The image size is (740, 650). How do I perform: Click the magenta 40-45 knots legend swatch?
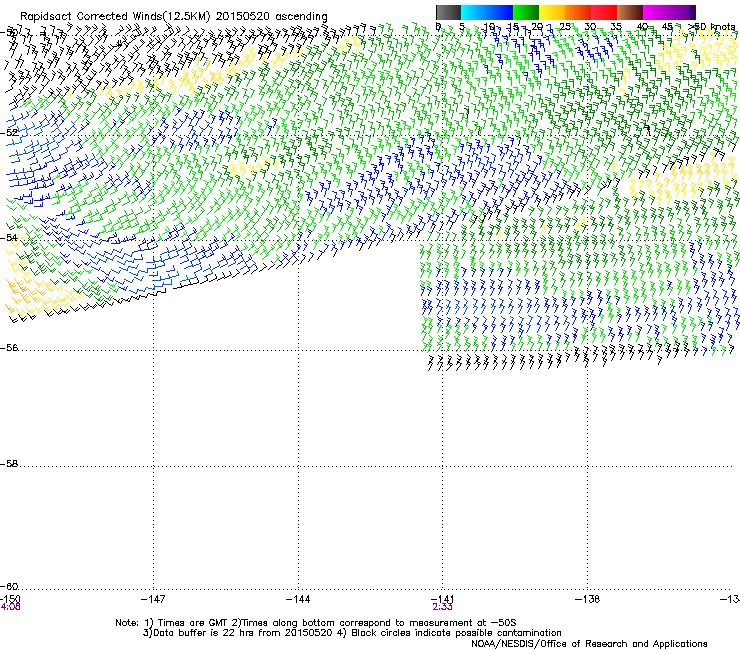tap(656, 12)
